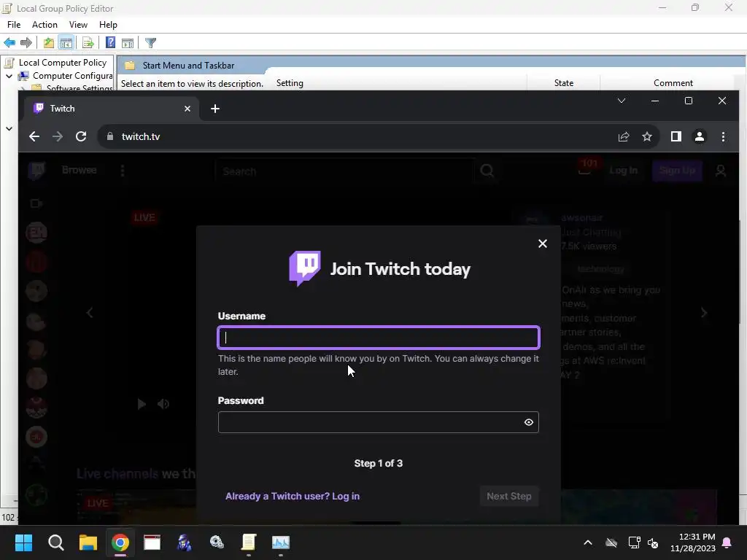The height and width of the screenshot is (560, 747).
Task: Reload the Twitch page
Action: coord(81,136)
